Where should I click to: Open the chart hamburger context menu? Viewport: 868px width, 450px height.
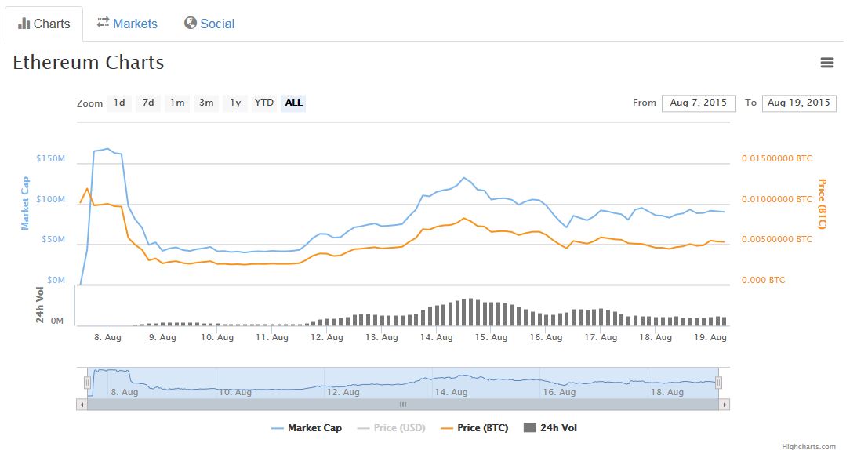tap(827, 63)
